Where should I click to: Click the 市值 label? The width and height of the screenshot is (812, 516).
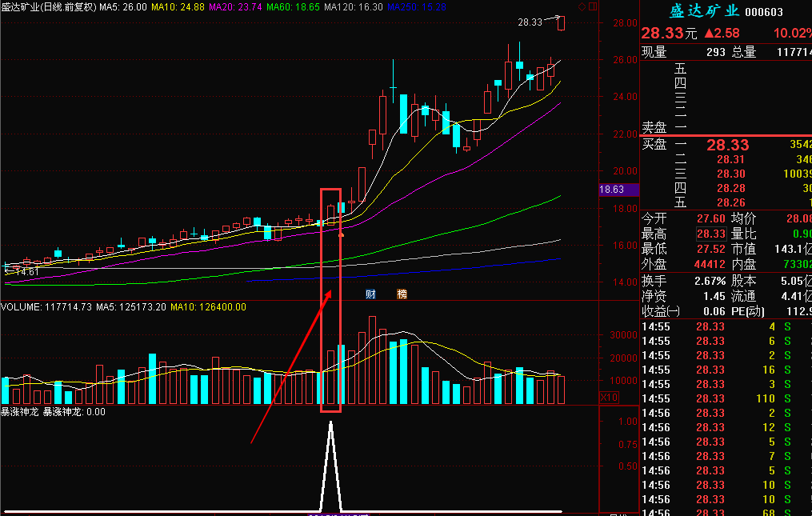tap(744, 249)
